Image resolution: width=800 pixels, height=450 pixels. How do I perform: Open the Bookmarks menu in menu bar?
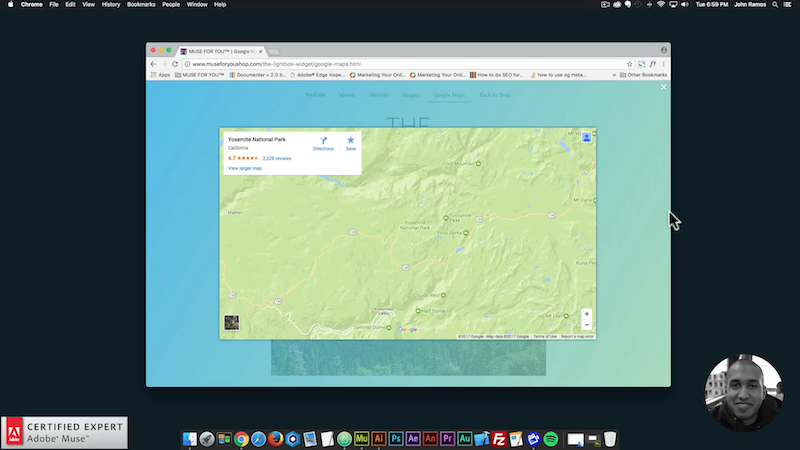click(141, 5)
